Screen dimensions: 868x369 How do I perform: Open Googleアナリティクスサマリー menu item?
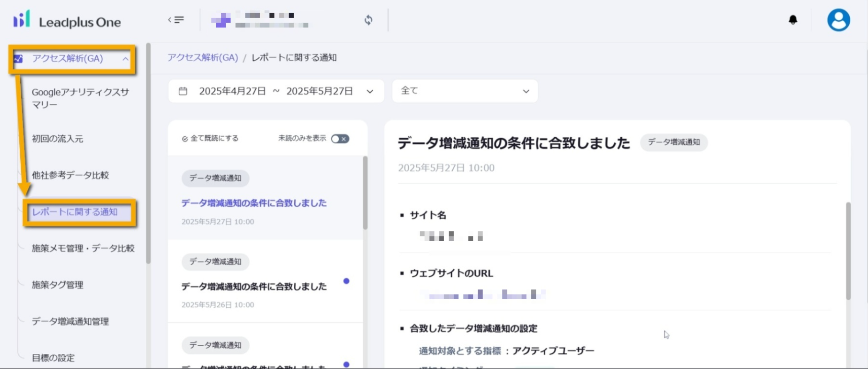[x=80, y=98]
